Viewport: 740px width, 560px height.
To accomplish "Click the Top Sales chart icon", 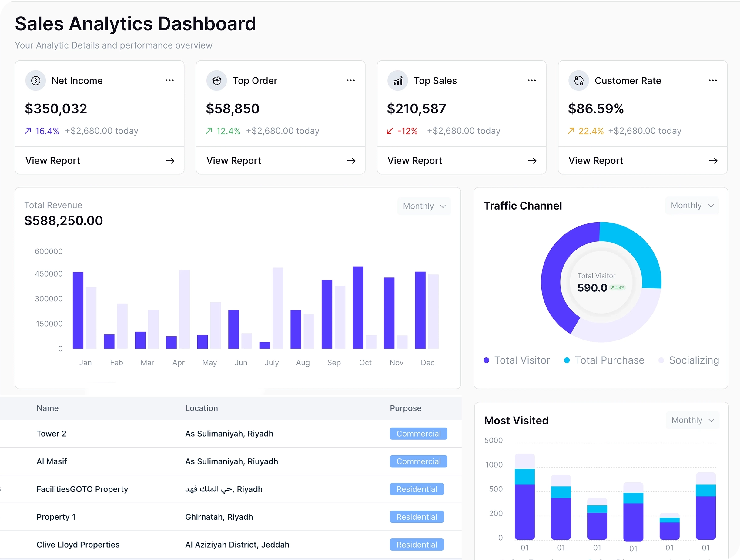I will coord(398,81).
